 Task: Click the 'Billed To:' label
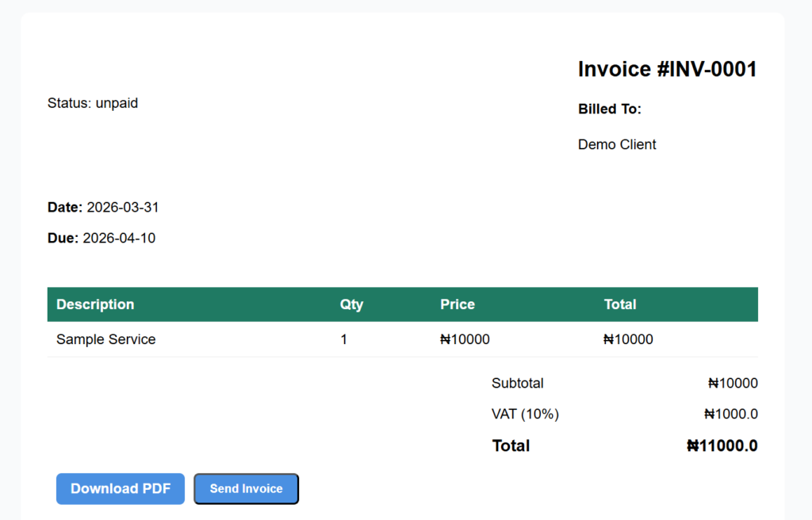point(609,109)
